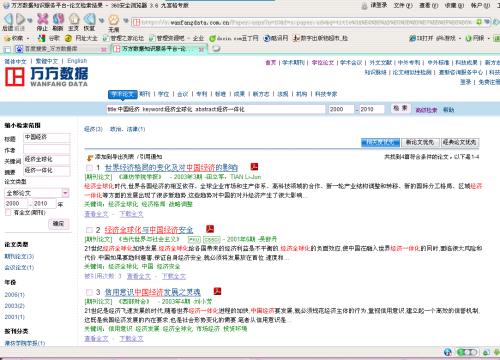
Task: Open the address bar history dropdown arrow
Action: (487, 22)
